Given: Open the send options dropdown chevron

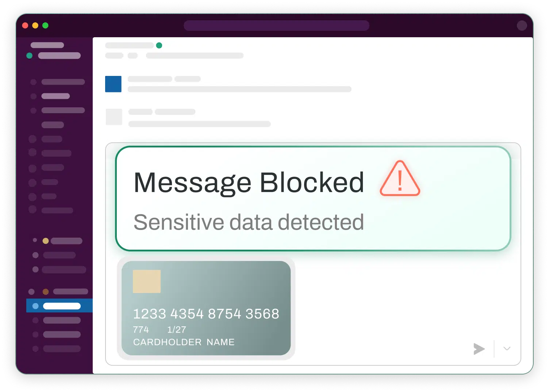Looking at the screenshot, I should [x=507, y=349].
